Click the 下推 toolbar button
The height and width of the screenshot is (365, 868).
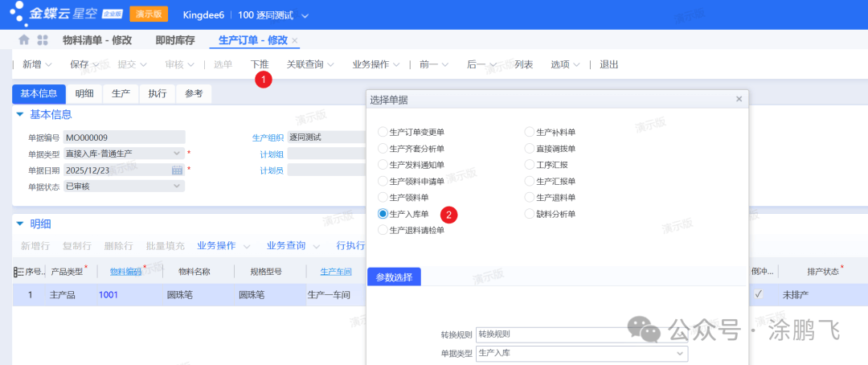[260, 64]
